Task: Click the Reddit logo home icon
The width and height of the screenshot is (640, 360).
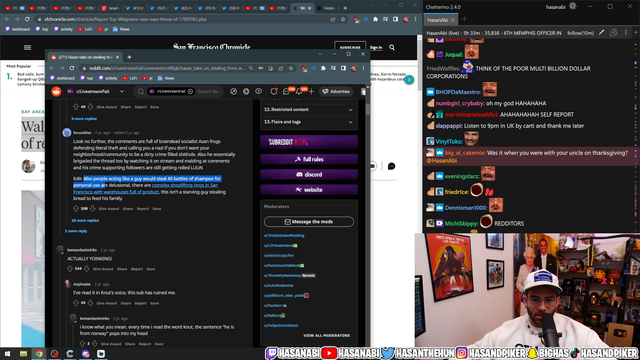Action: point(56,91)
